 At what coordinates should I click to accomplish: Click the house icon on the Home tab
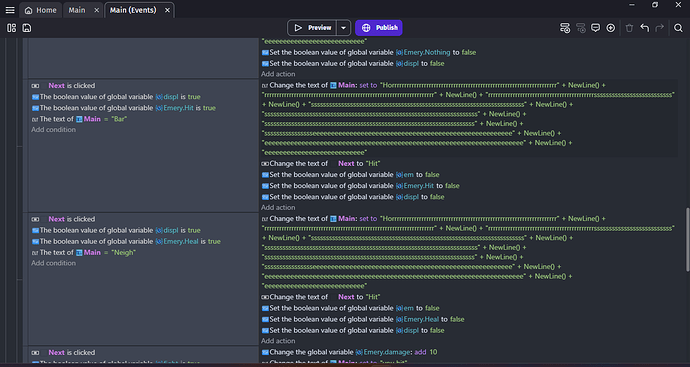[x=29, y=10]
